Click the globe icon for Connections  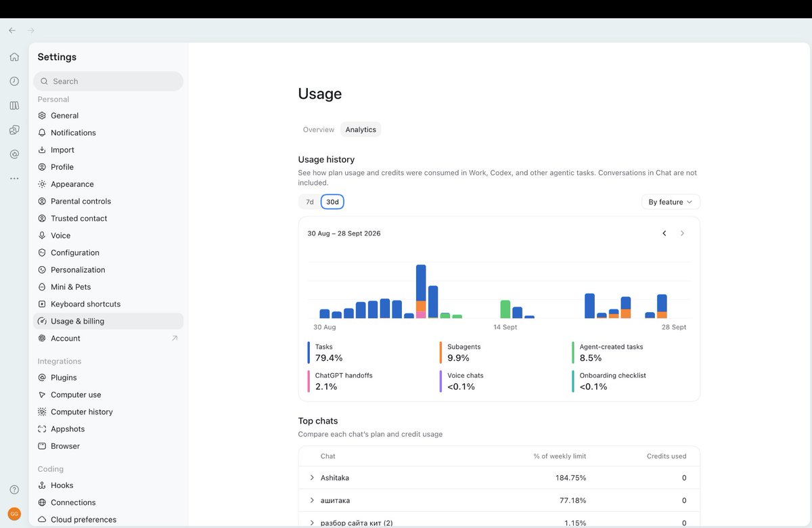[42, 502]
